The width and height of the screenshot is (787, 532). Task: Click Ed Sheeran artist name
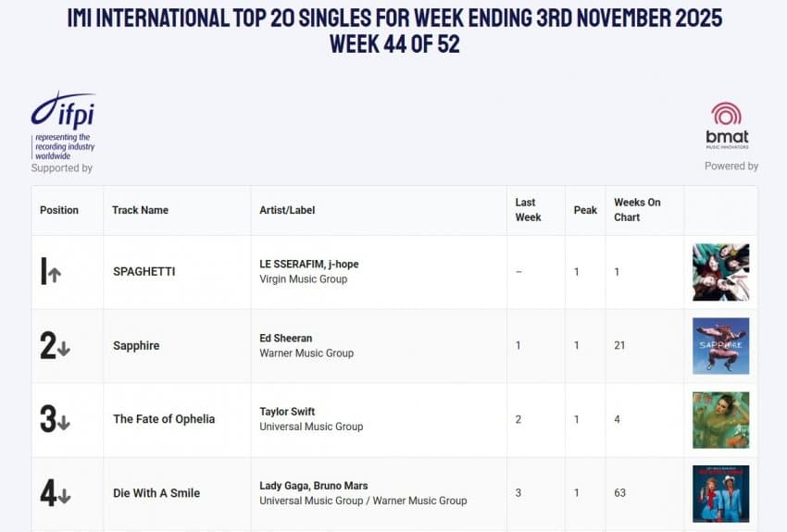pos(285,338)
